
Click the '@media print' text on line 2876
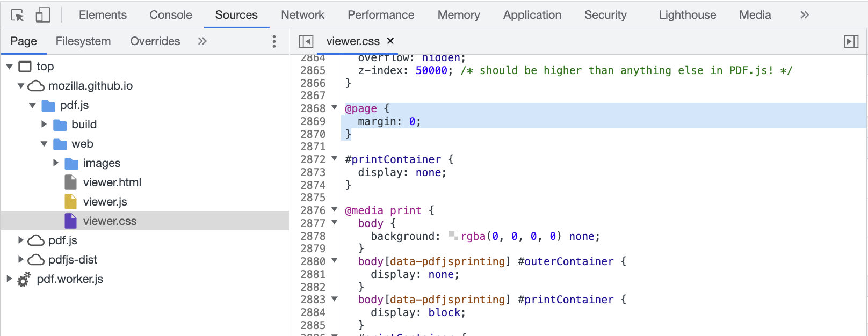point(383,210)
